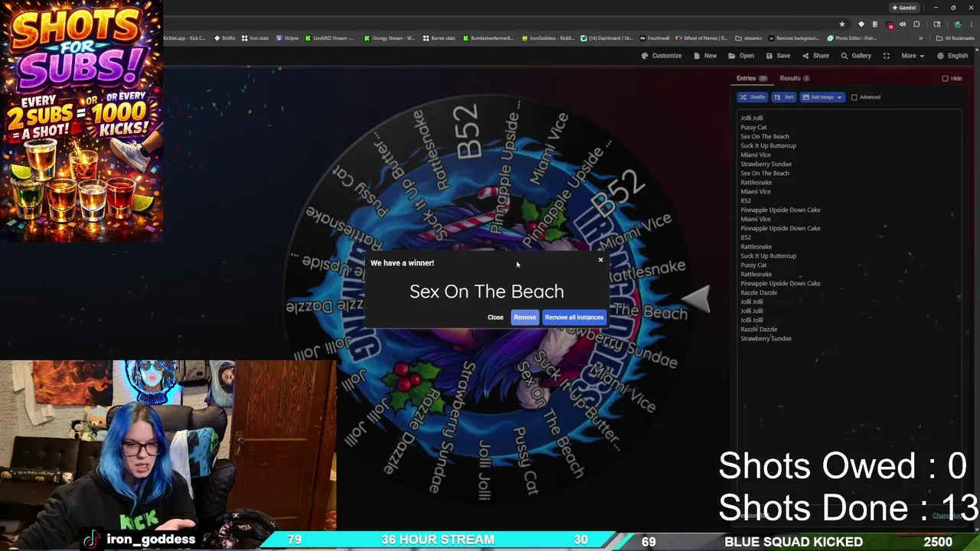Open the Photo Editor Pixlr bookmark
This screenshot has height=551, width=980.
[x=852, y=38]
